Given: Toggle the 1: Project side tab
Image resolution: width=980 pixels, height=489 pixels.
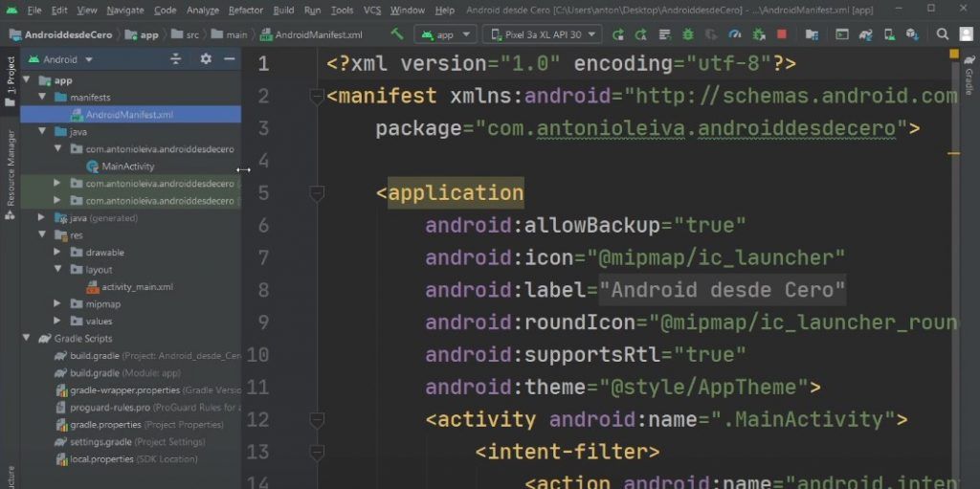Looking at the screenshot, I should point(10,81).
